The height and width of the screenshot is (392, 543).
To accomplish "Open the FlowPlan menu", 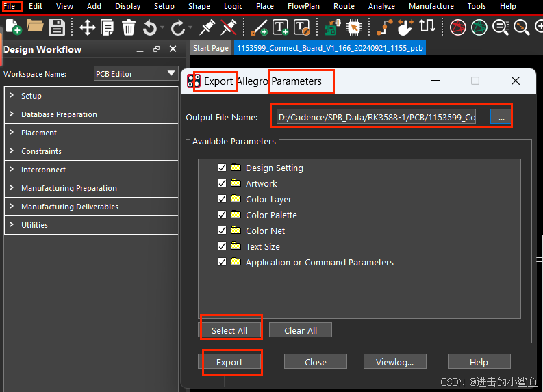I will tap(303, 6).
